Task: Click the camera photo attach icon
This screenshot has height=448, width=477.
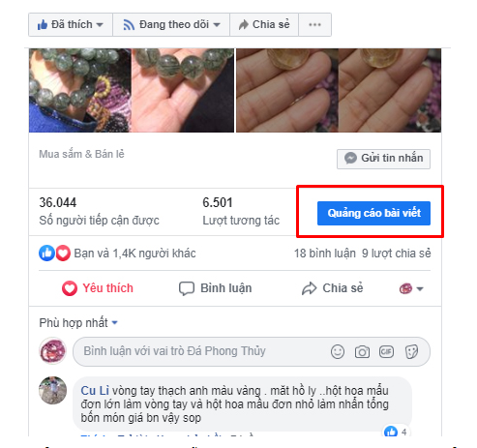Action: coord(362,351)
